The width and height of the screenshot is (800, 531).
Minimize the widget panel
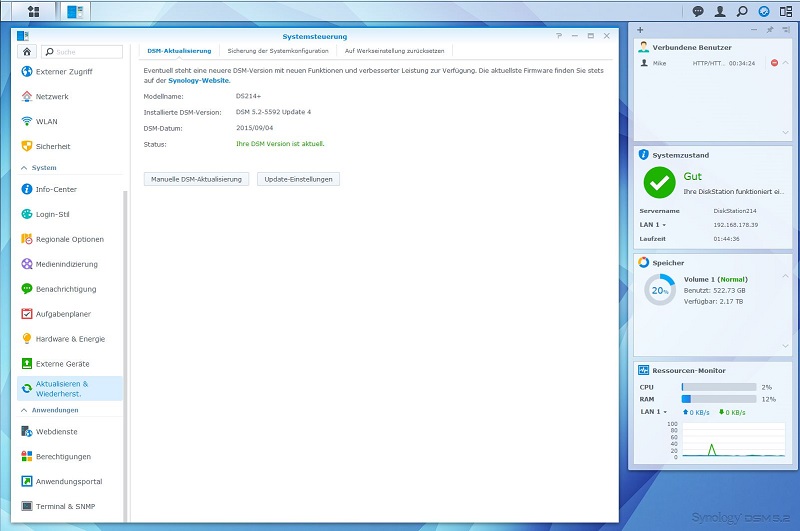click(x=754, y=30)
